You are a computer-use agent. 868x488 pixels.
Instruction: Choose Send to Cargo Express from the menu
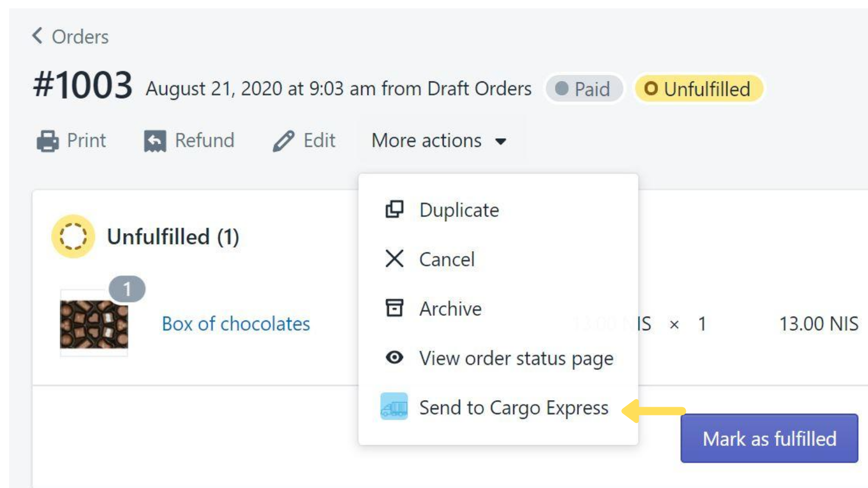513,407
